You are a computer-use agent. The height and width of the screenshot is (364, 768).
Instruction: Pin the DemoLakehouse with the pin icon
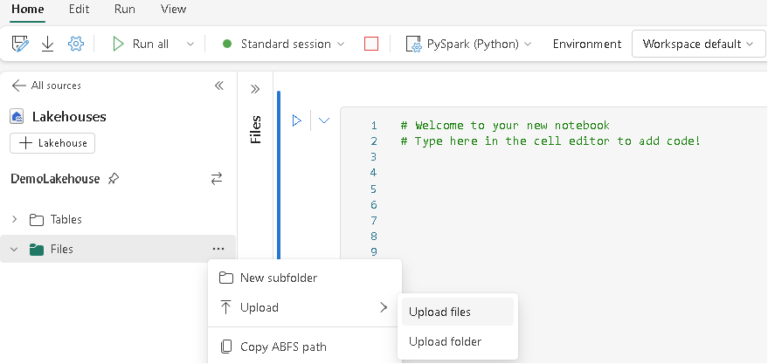pyautogui.click(x=113, y=179)
